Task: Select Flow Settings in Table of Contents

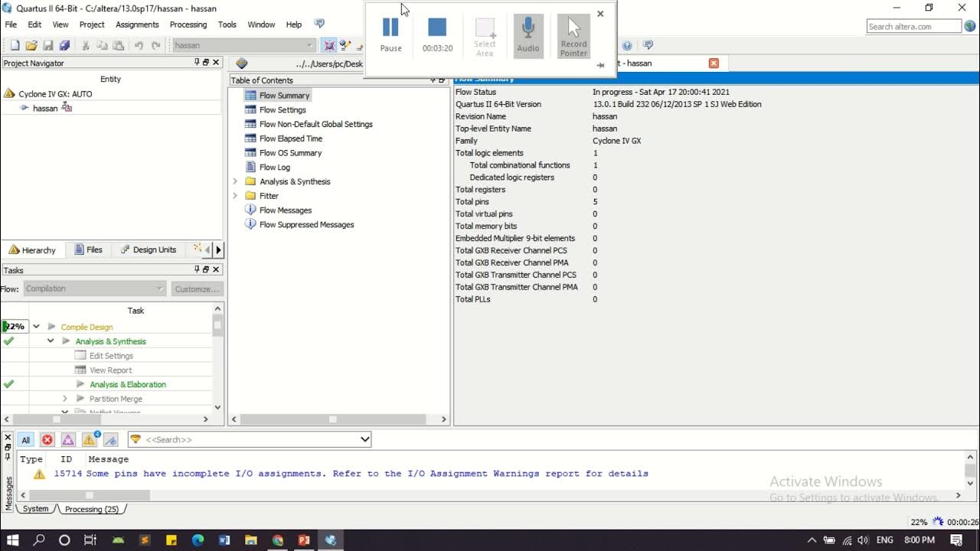Action: 283,109
